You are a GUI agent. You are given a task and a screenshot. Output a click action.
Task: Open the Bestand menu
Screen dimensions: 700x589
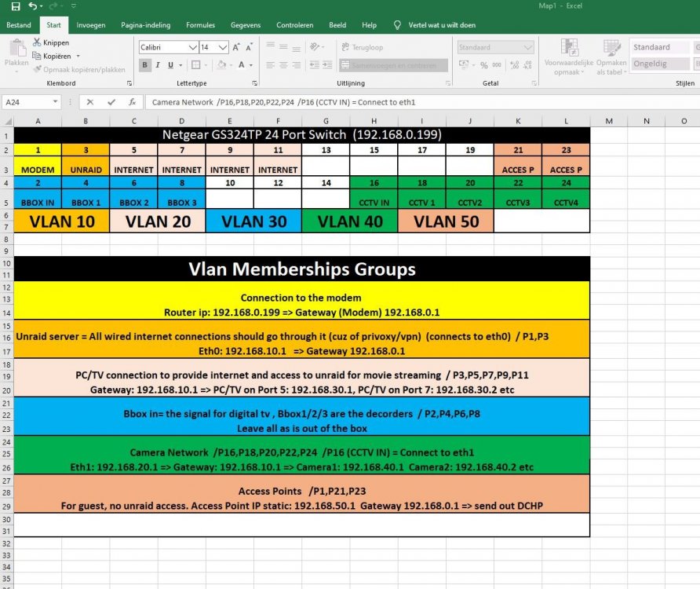pyautogui.click(x=19, y=25)
